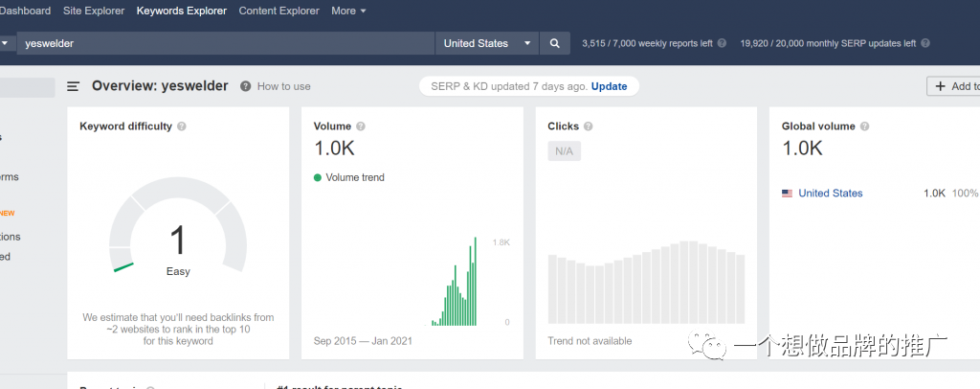980x389 pixels.
Task: Click the How to use question icon
Action: (246, 86)
